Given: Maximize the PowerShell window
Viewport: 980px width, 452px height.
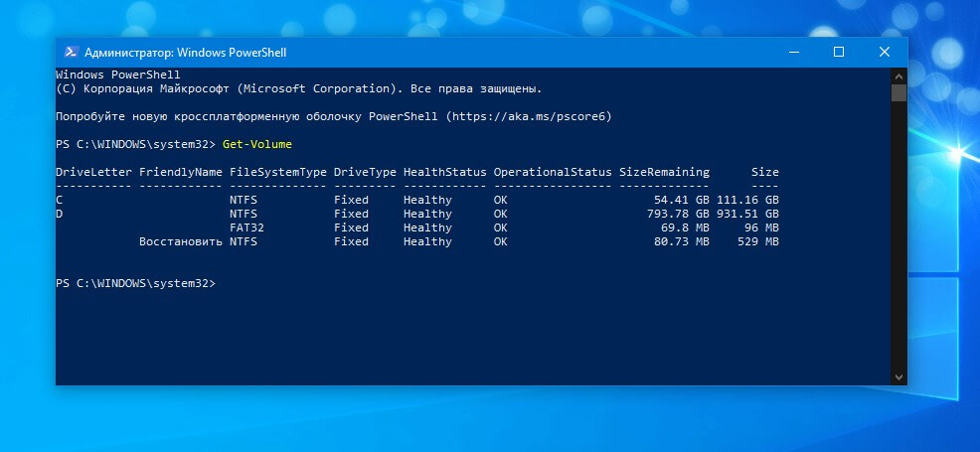Looking at the screenshot, I should (839, 53).
